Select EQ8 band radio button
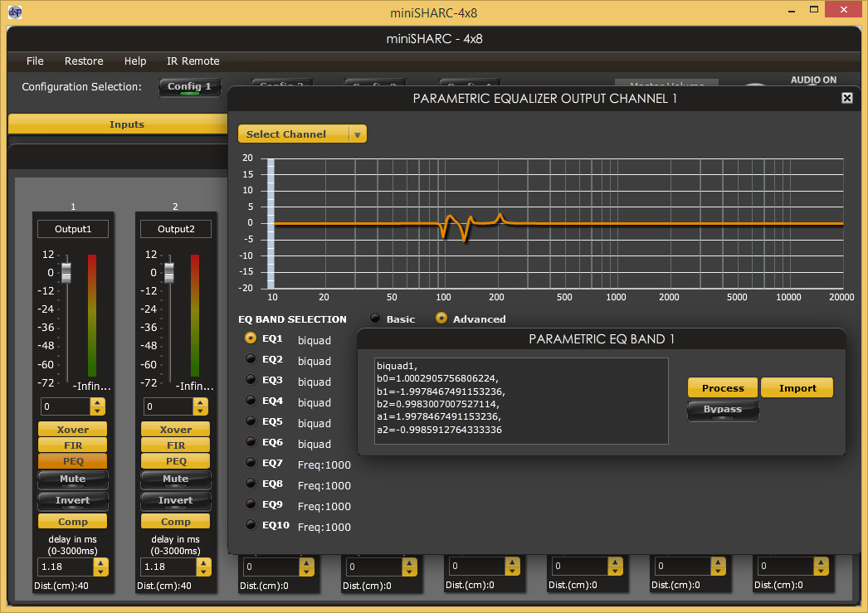Screen dimensions: 868x613 pos(251,484)
